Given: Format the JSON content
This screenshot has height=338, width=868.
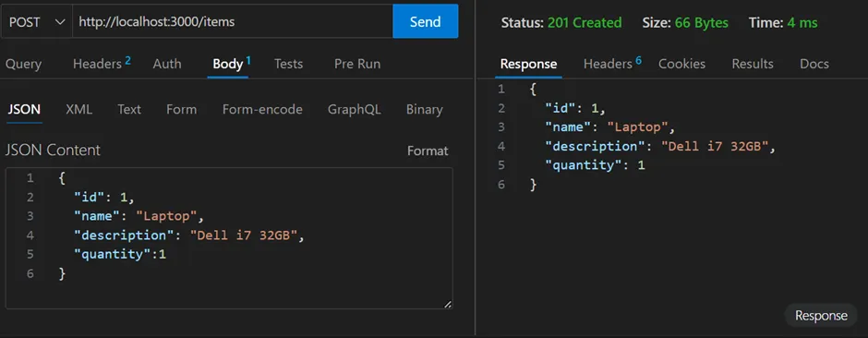Looking at the screenshot, I should 428,151.
